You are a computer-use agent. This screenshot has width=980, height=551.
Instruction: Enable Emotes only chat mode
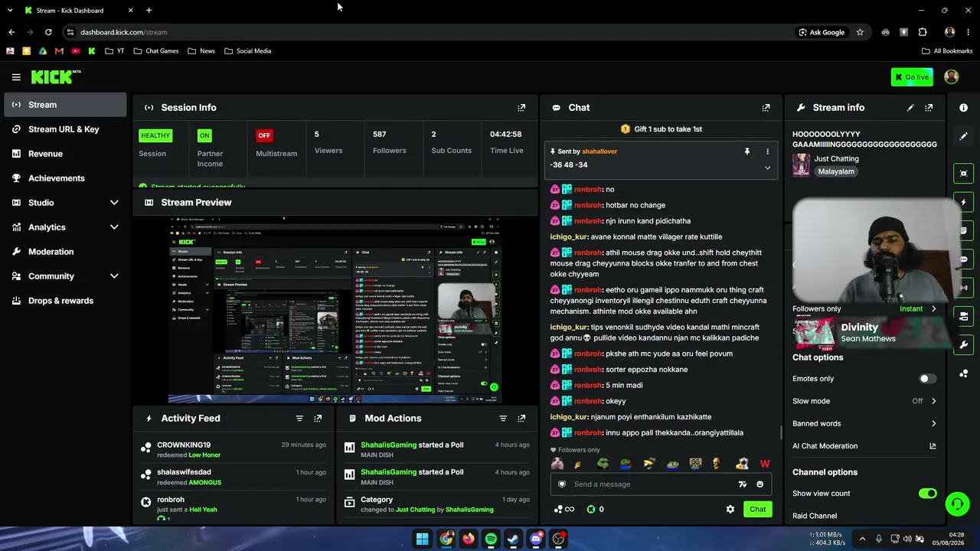click(x=927, y=379)
